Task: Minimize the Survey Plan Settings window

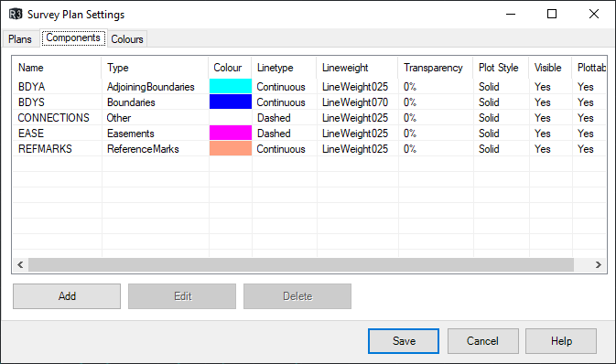Action: [x=511, y=14]
